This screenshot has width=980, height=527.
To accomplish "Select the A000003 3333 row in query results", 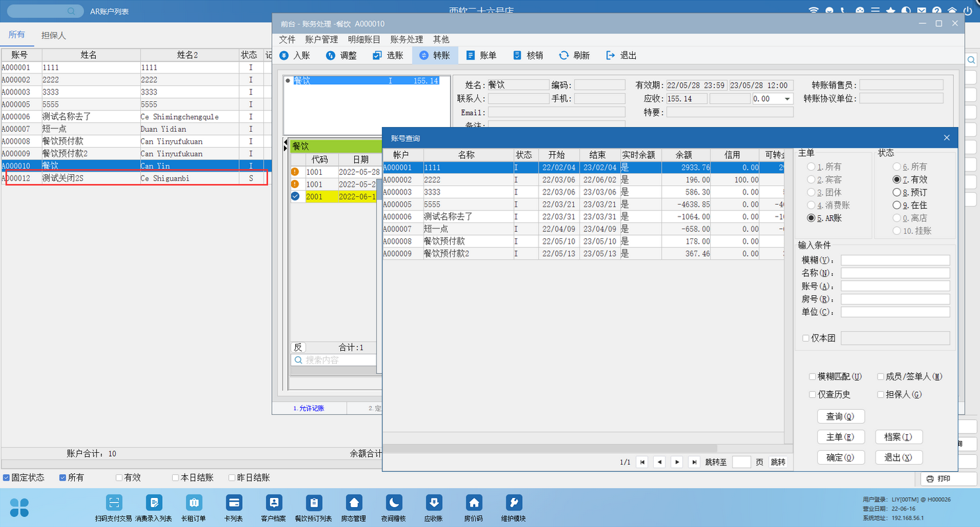I will coord(583,192).
